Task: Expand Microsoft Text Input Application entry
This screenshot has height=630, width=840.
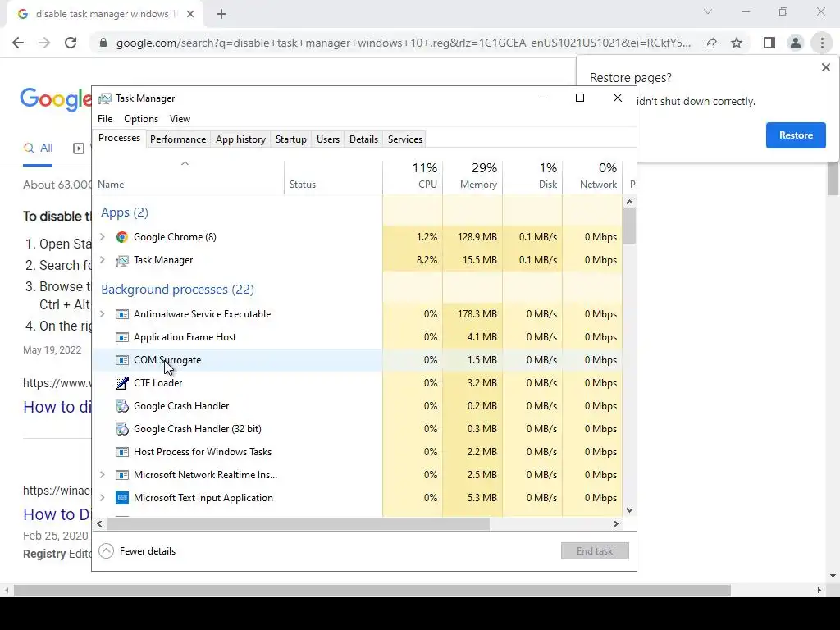Action: click(103, 498)
